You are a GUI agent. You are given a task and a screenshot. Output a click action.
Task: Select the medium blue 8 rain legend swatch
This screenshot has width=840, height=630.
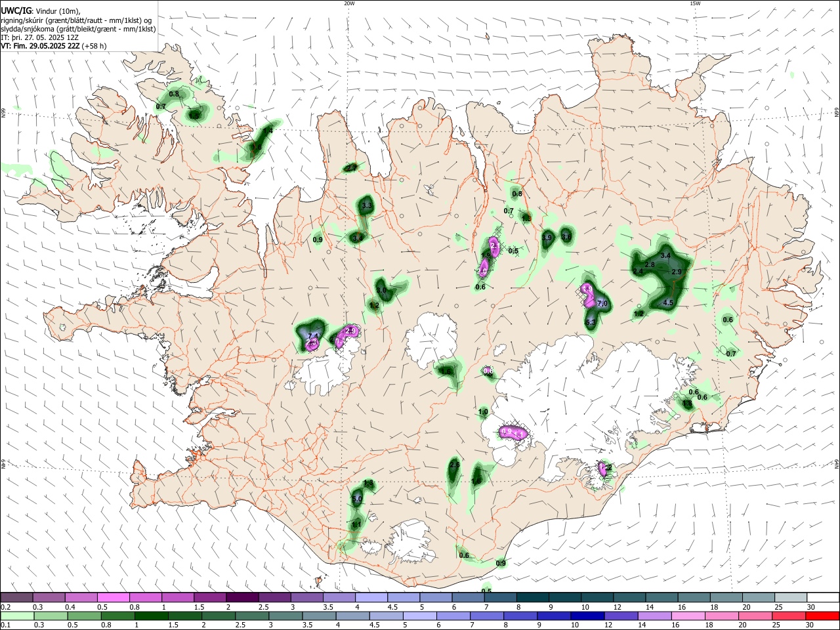pyautogui.click(x=520, y=616)
